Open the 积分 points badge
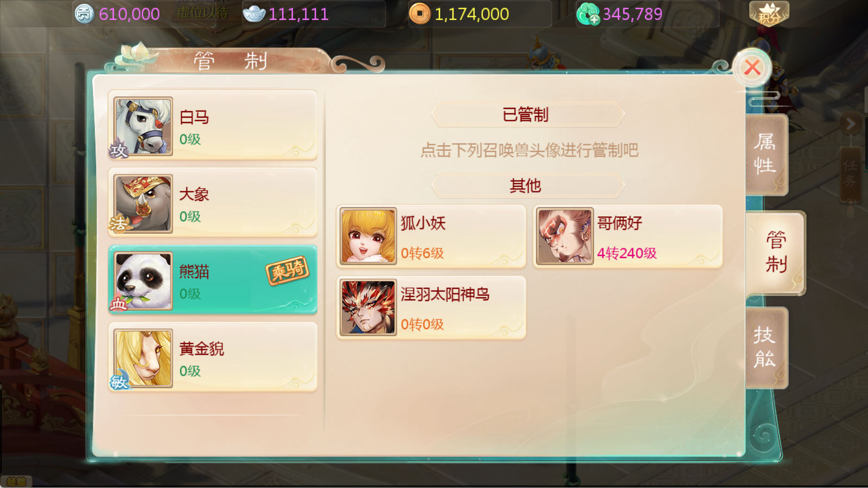Viewport: 868px width, 488px height. (769, 14)
